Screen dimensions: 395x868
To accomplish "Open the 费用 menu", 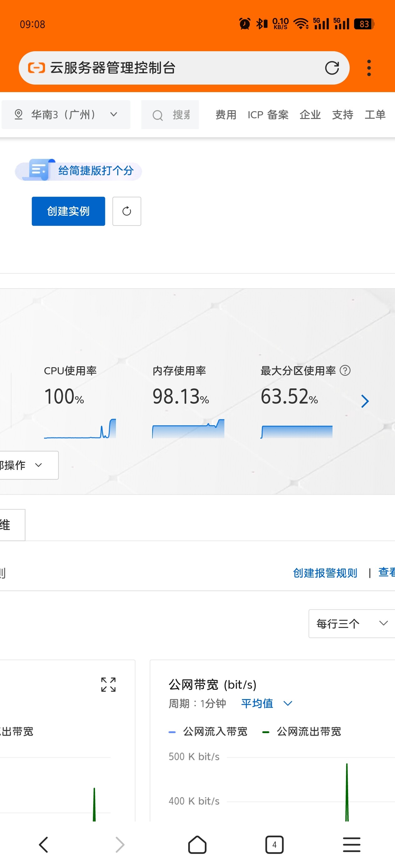I will [226, 115].
